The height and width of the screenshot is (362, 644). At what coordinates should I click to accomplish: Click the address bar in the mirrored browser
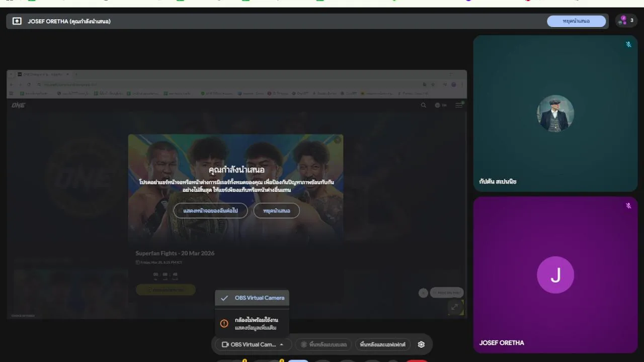tap(229, 84)
